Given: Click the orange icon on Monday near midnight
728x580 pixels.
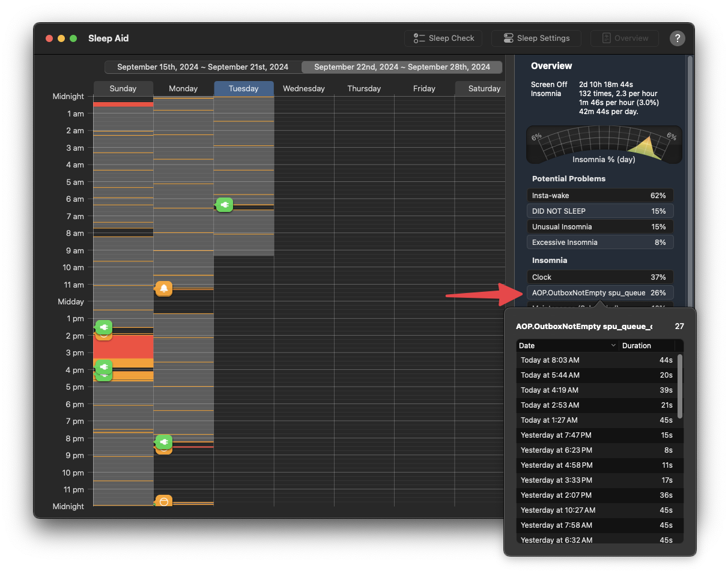Looking at the screenshot, I should pyautogui.click(x=163, y=501).
